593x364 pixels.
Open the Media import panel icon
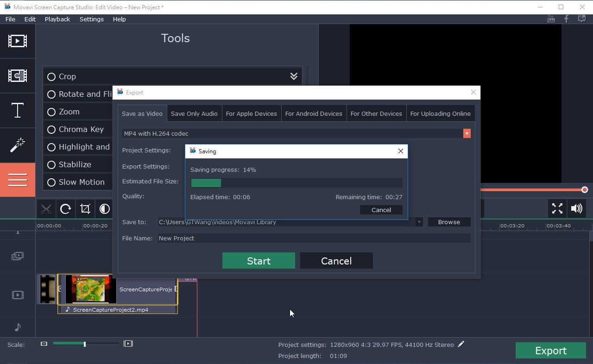pyautogui.click(x=18, y=41)
